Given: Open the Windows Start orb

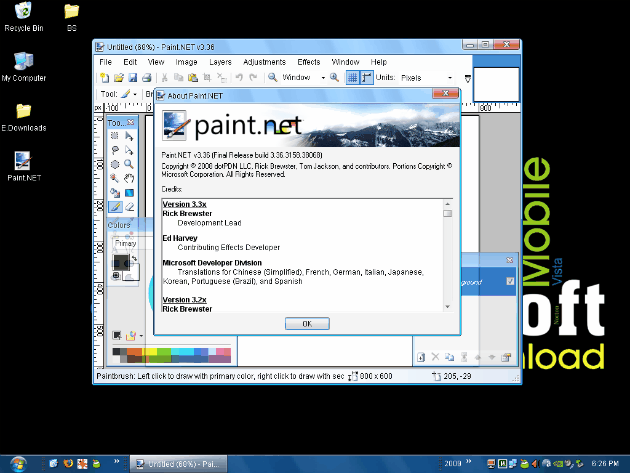Looking at the screenshot, I should (18, 464).
